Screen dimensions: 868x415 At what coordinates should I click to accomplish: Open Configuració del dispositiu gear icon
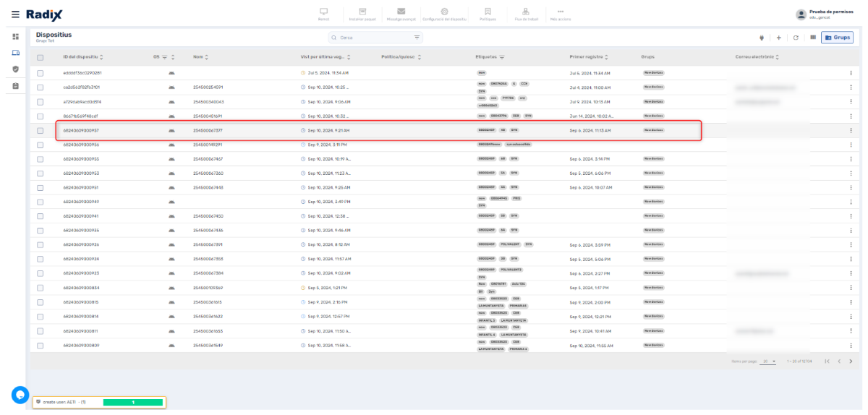tap(444, 14)
